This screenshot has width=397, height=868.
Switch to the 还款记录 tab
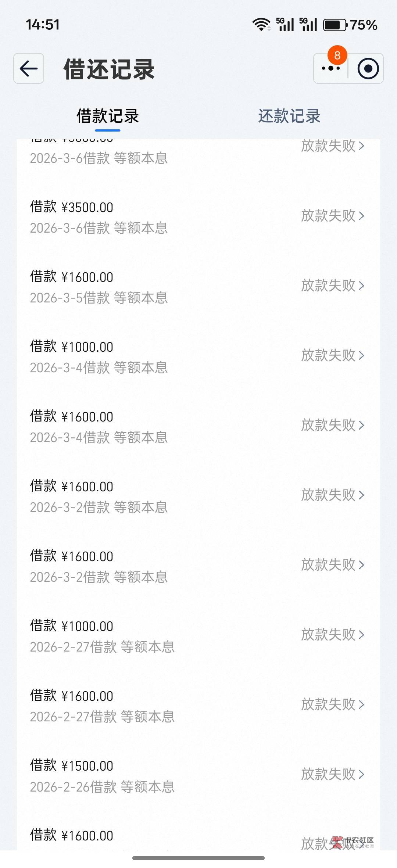tap(289, 116)
